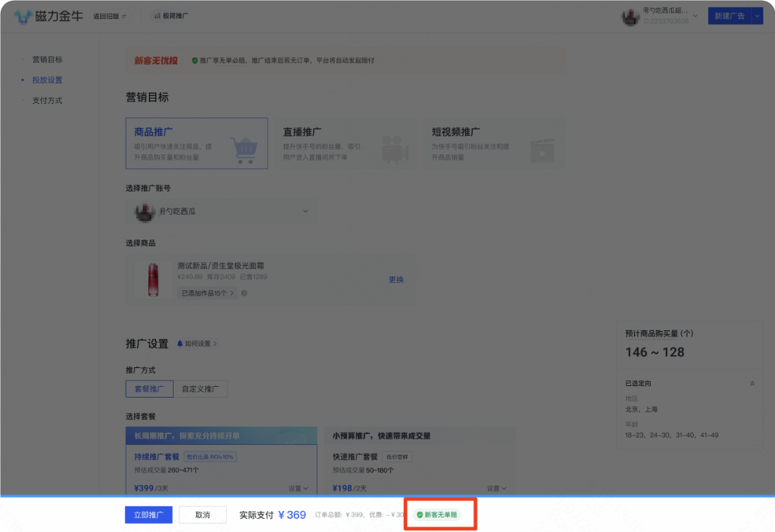The image size is (775, 532).
Task: Click the account avatar in the top right
Action: click(x=629, y=16)
